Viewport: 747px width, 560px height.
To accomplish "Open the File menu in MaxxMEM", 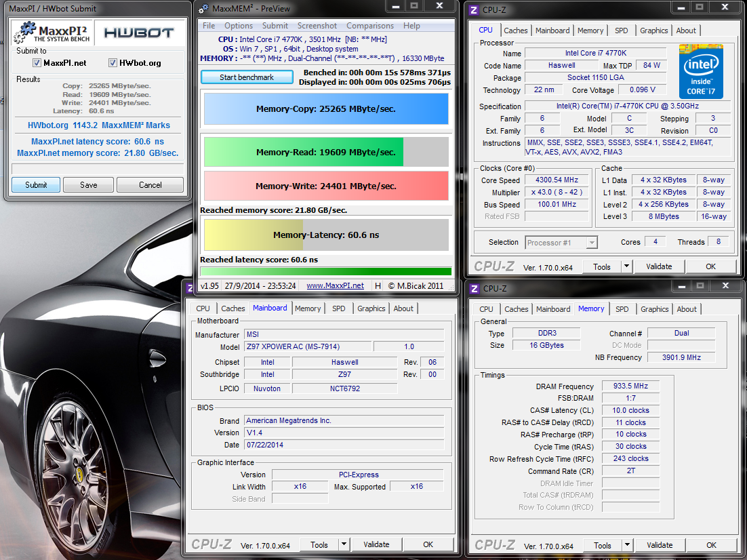I will 209,26.
